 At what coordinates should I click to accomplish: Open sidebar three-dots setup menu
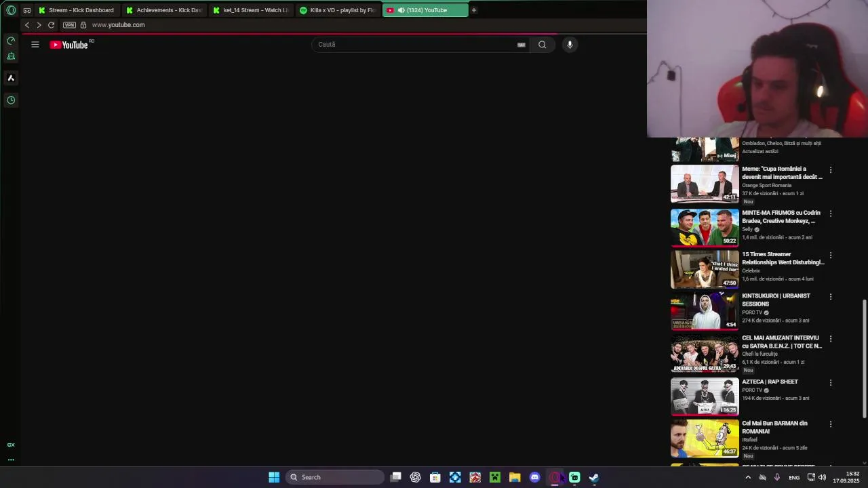11,460
